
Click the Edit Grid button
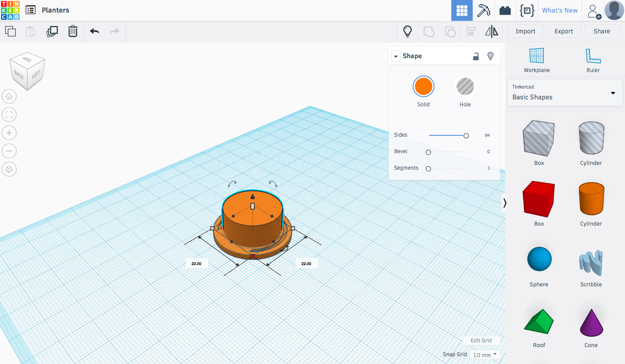coord(481,341)
